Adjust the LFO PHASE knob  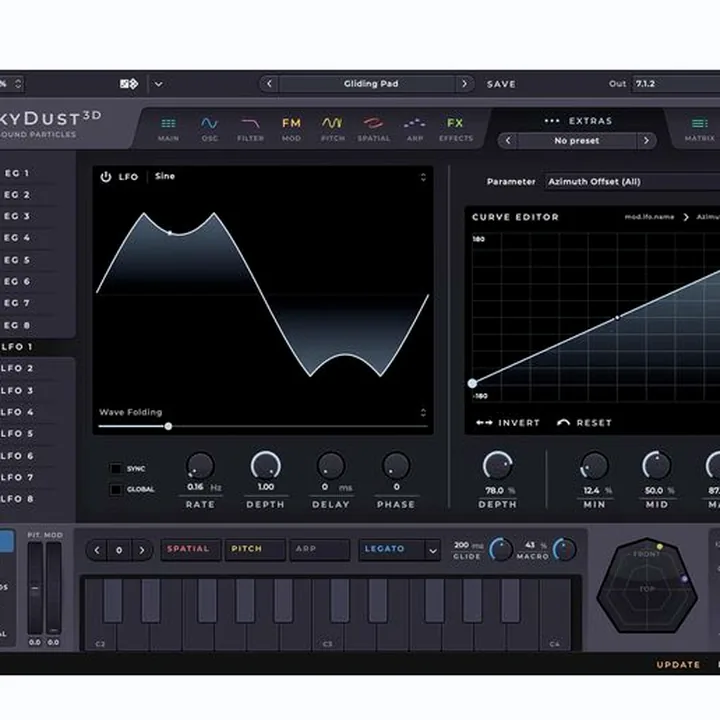pos(396,466)
